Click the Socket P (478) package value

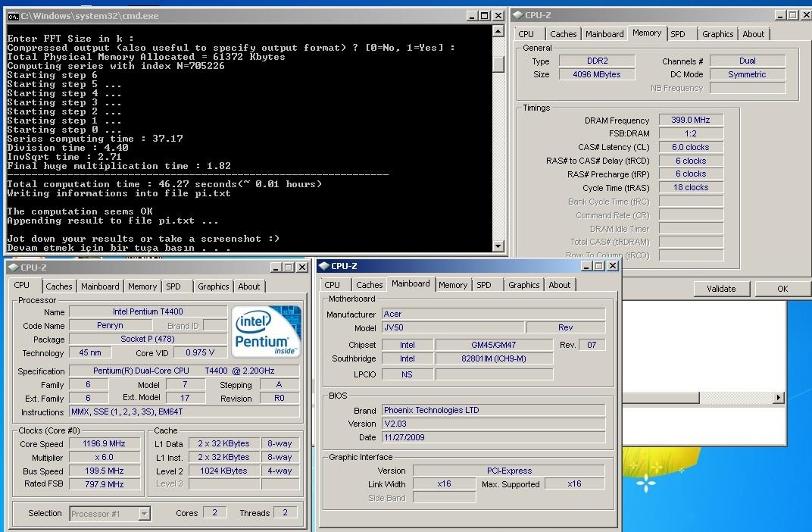[148, 339]
